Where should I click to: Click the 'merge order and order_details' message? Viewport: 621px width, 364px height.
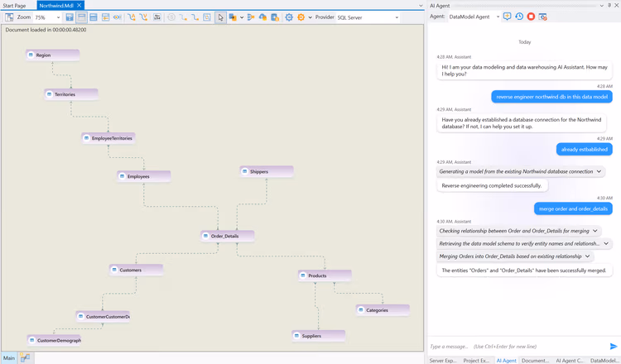pyautogui.click(x=573, y=208)
